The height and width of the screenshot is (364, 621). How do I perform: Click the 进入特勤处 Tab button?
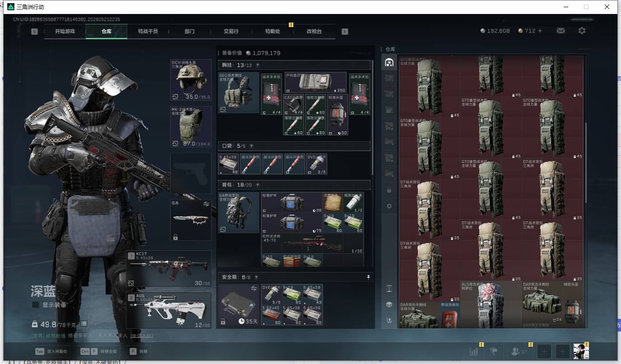tap(51, 351)
